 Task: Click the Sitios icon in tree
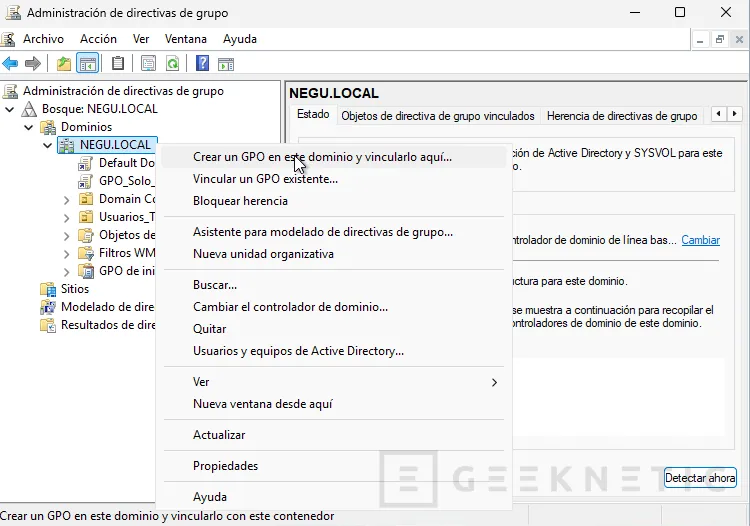(x=48, y=289)
